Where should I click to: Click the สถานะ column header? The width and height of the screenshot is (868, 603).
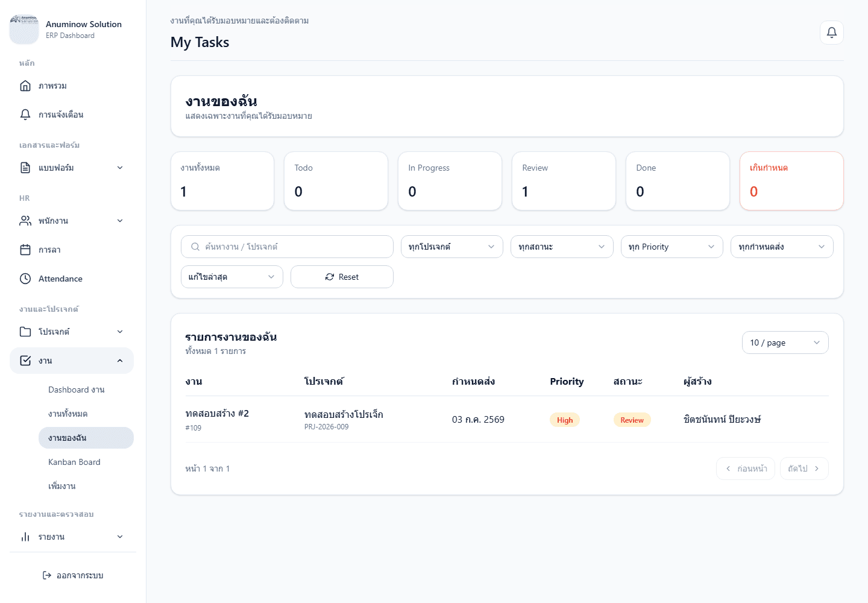click(628, 381)
